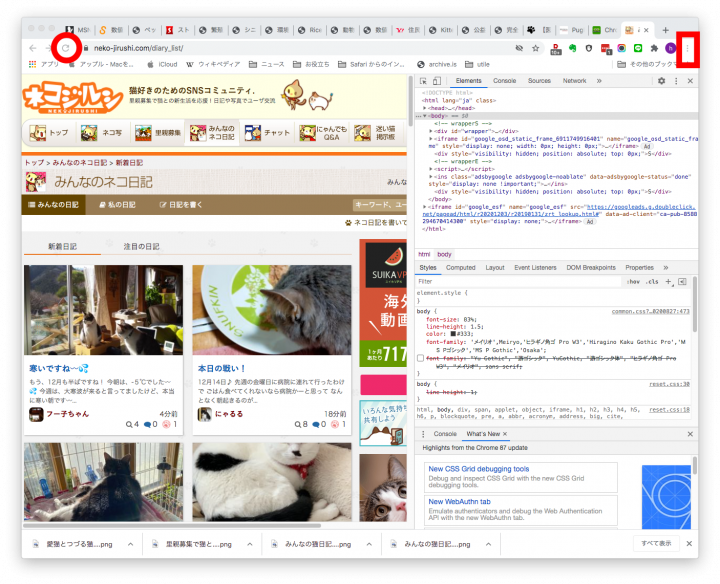Open New CSS Grid debugging tools link

pyautogui.click(x=478, y=469)
